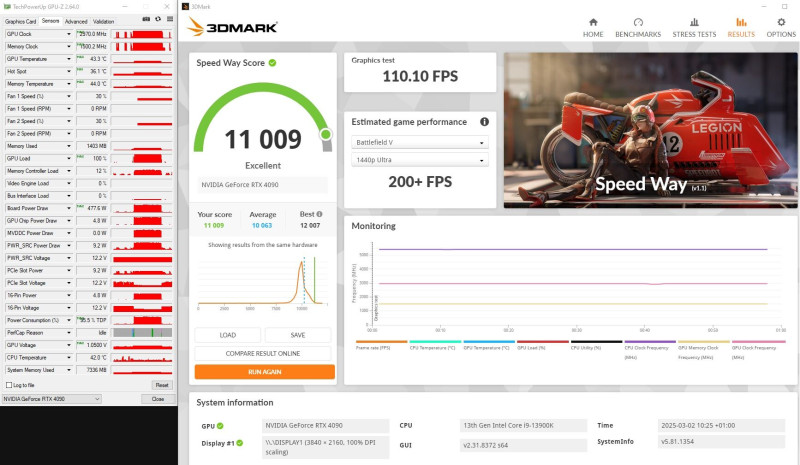Toggle the CPU Utility (%) legend item
The height and width of the screenshot is (465, 800).
(596, 345)
